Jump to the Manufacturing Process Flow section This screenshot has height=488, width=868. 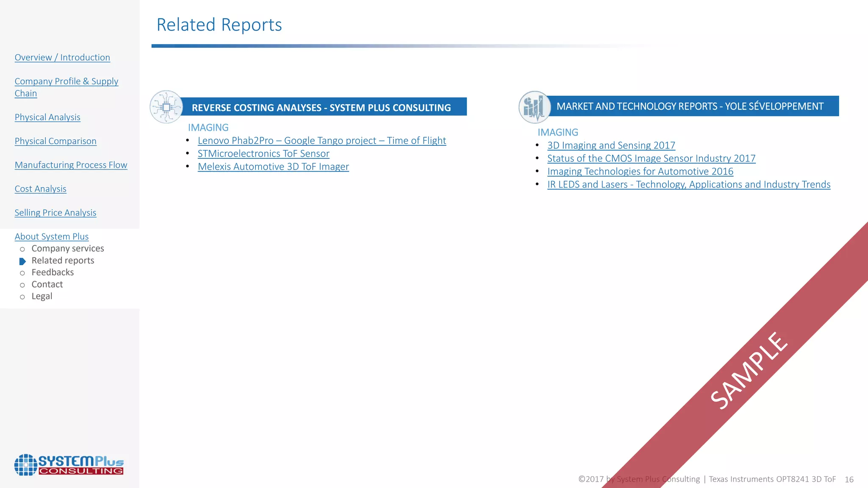(x=71, y=165)
